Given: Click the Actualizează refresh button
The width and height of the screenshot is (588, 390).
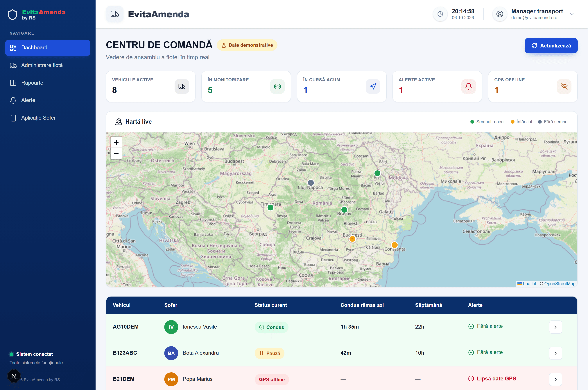Looking at the screenshot, I should (551, 46).
